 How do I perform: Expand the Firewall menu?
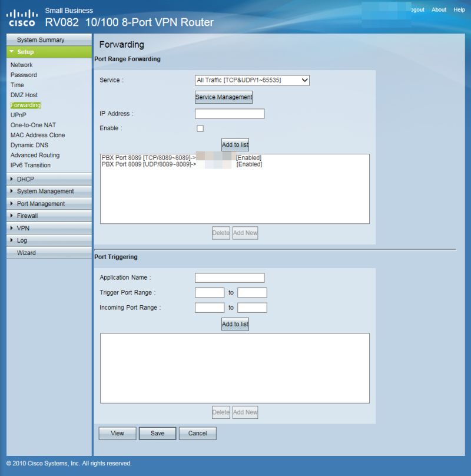(x=49, y=216)
